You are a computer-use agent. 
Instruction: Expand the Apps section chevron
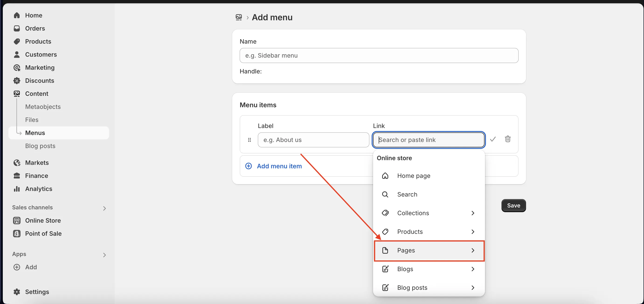(104, 255)
